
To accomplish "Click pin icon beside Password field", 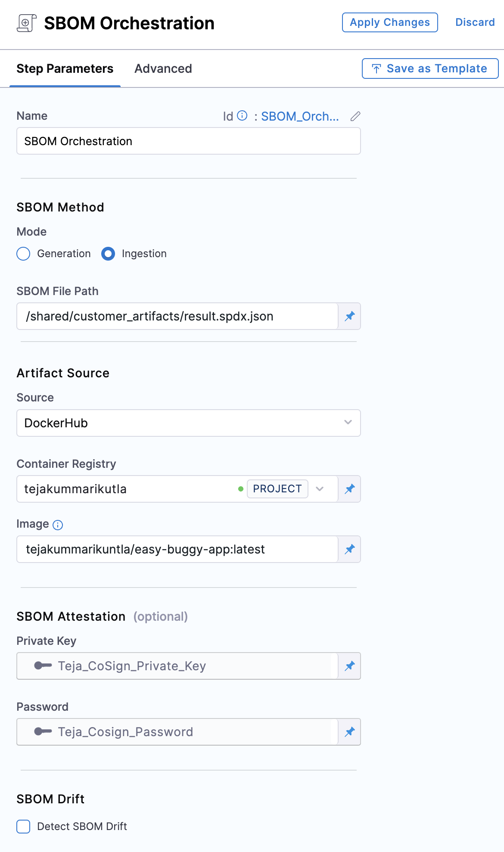I will pyautogui.click(x=349, y=732).
